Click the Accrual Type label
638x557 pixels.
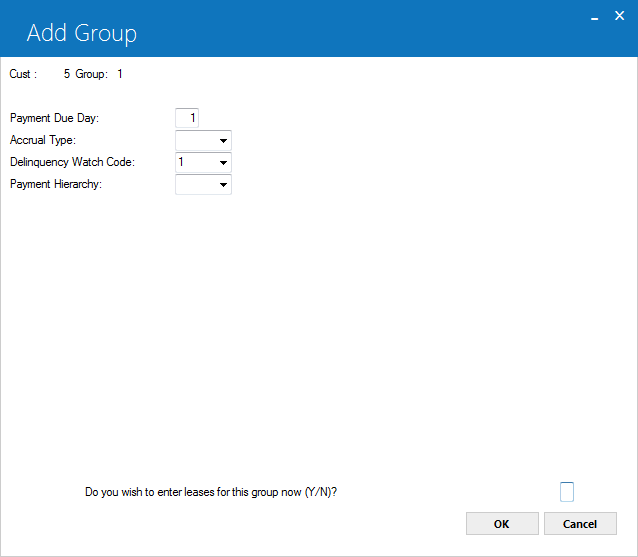point(43,140)
